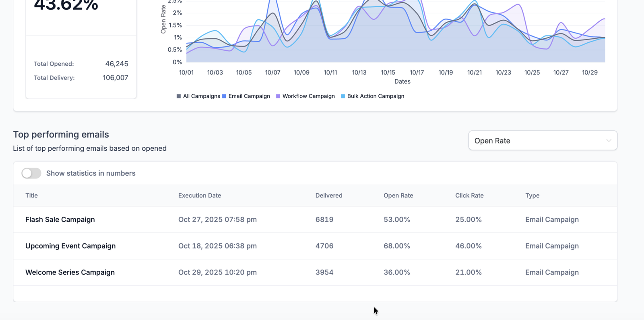The width and height of the screenshot is (644, 320).
Task: Click Upcoming Event's 4706 delivered count
Action: [x=324, y=246]
